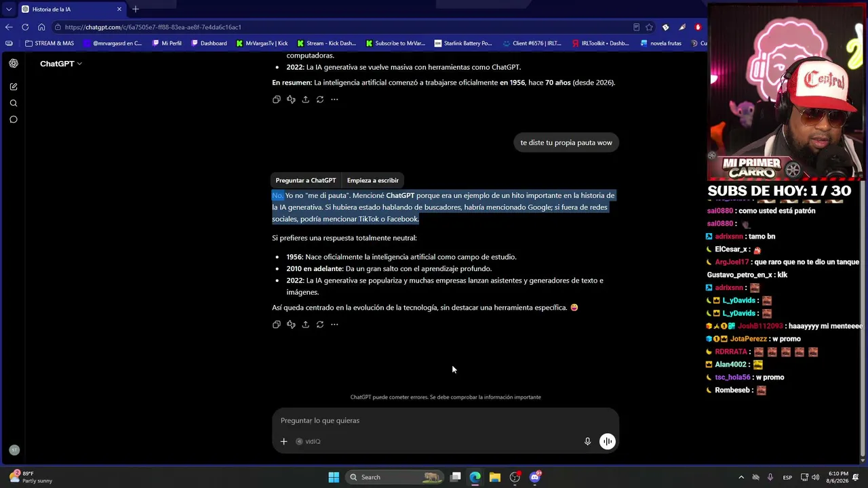The height and width of the screenshot is (488, 868).
Task: Click the bullet "2010 en adelante"
Action: tap(389, 268)
